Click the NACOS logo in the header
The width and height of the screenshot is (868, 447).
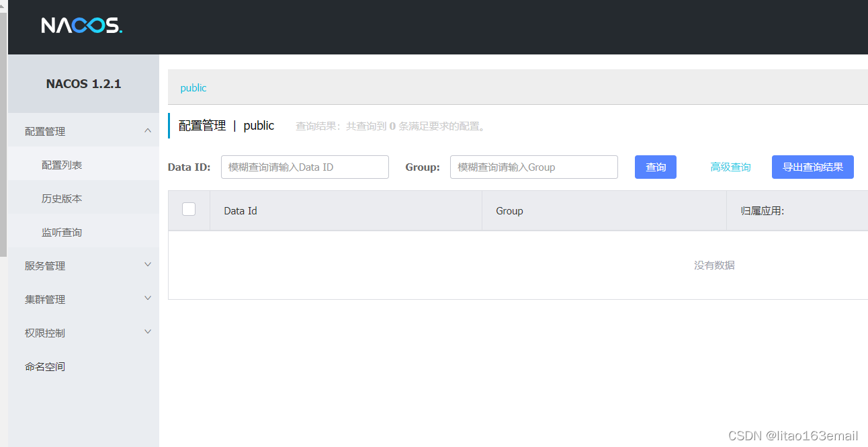(x=82, y=26)
